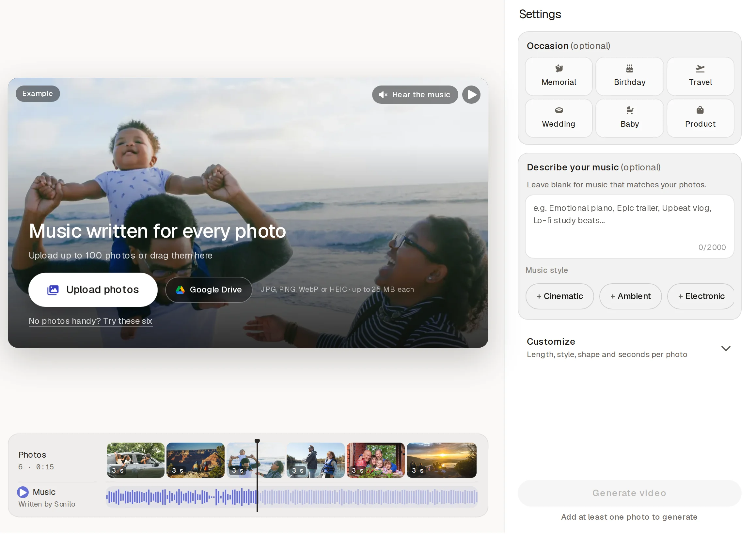Select the Wedding ring icon
Screen dimensions: 756x534
[x=560, y=110]
